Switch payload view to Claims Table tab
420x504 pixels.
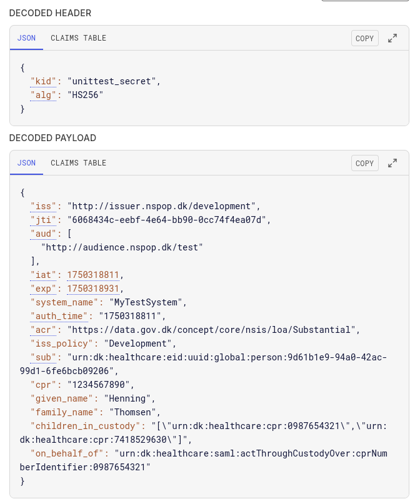[x=78, y=163]
